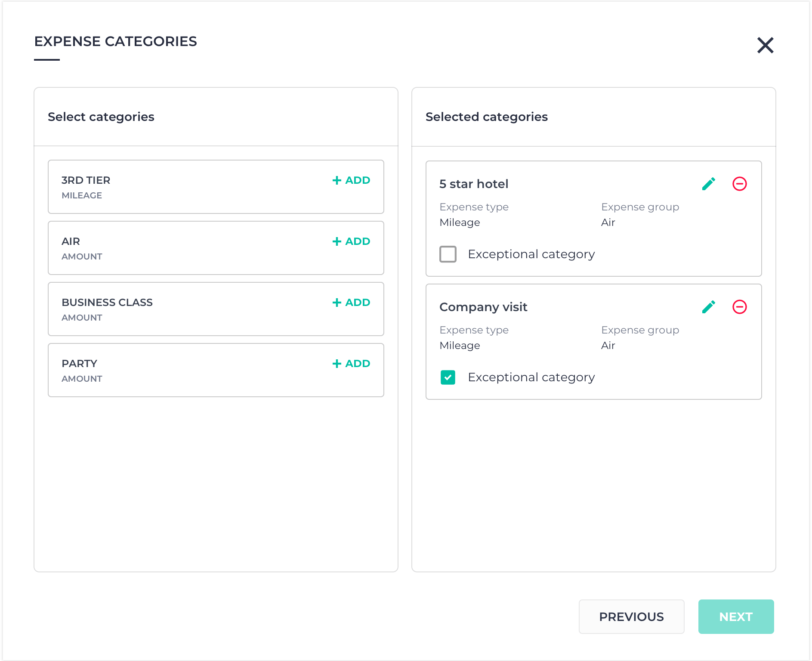Proceed with the NEXT button
This screenshot has height=661, width=812.
(x=736, y=617)
